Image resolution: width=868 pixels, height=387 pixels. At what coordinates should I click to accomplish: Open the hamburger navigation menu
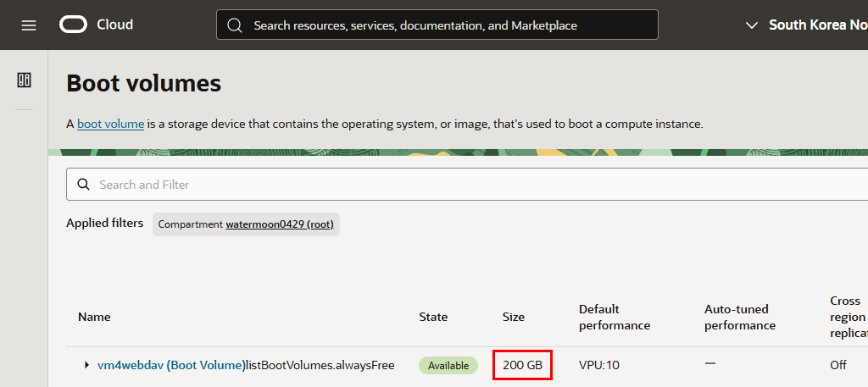[29, 25]
